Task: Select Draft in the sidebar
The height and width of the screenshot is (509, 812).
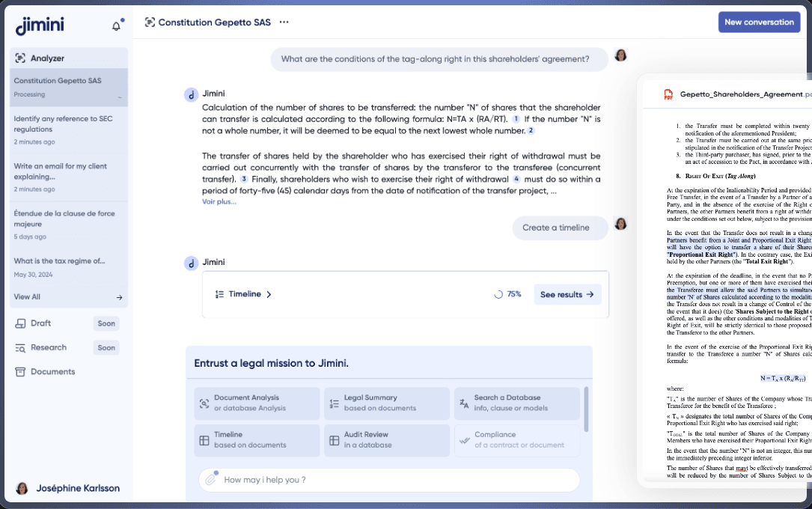Action: pyautogui.click(x=41, y=323)
